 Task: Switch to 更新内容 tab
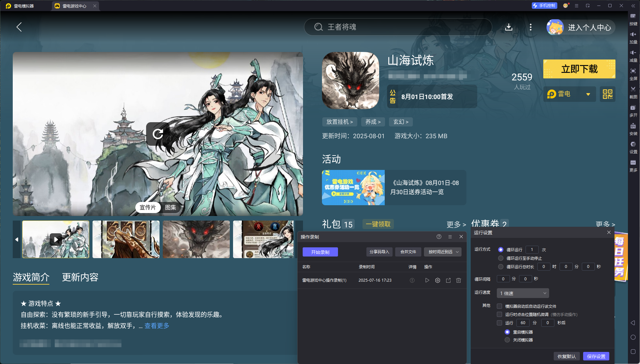pyautogui.click(x=80, y=277)
